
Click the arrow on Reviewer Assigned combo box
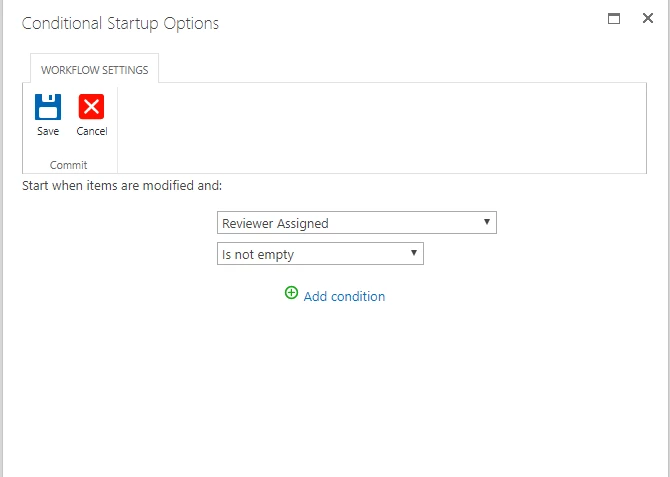[487, 222]
